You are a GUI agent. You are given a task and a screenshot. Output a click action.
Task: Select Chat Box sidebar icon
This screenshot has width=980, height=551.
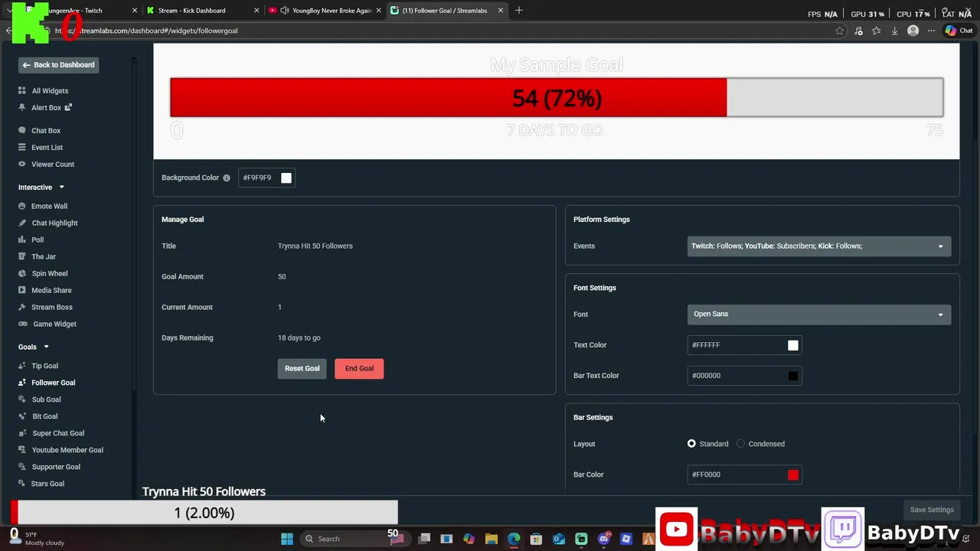22,131
